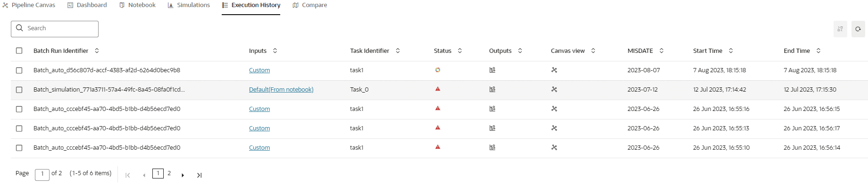
Task: Open Custom link for run started 16:55:16
Action: (x=259, y=109)
